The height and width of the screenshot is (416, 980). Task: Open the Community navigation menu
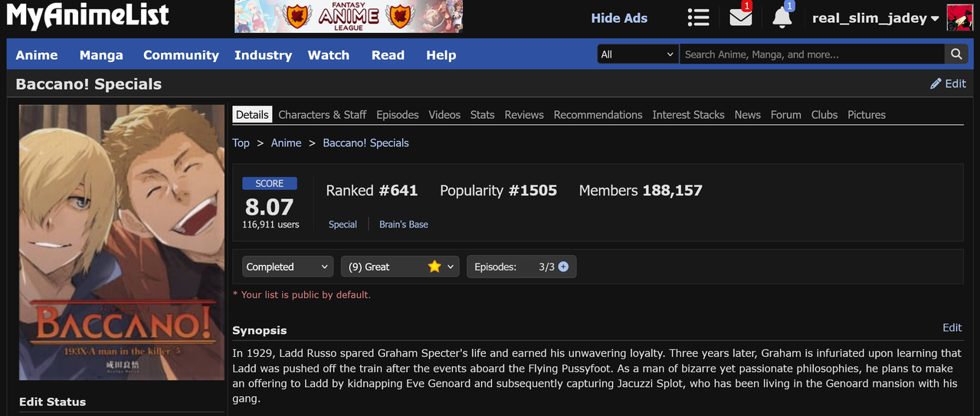[181, 55]
